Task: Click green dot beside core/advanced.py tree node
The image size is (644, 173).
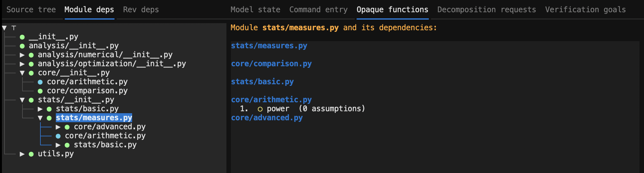Action: 67,127
